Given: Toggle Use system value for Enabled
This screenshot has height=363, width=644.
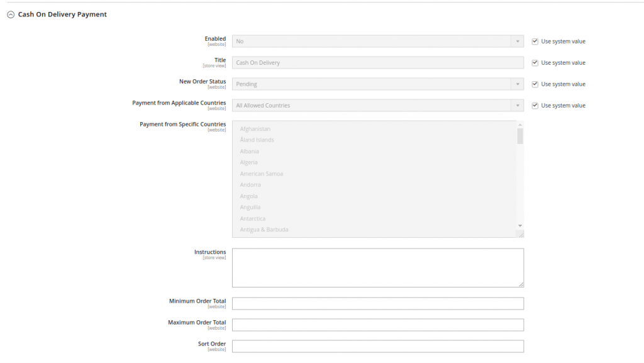Looking at the screenshot, I should point(535,42).
